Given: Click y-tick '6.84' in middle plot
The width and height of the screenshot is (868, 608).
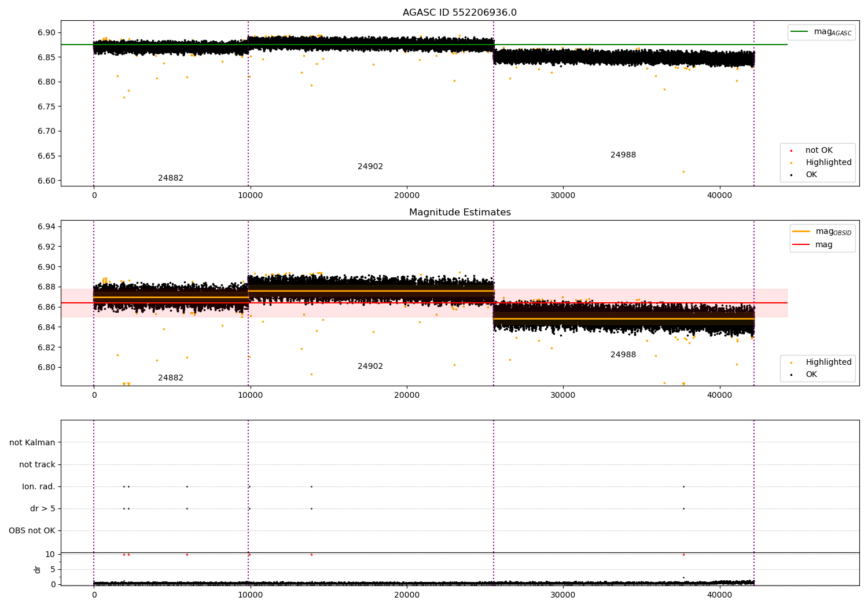Looking at the screenshot, I should tap(46, 327).
